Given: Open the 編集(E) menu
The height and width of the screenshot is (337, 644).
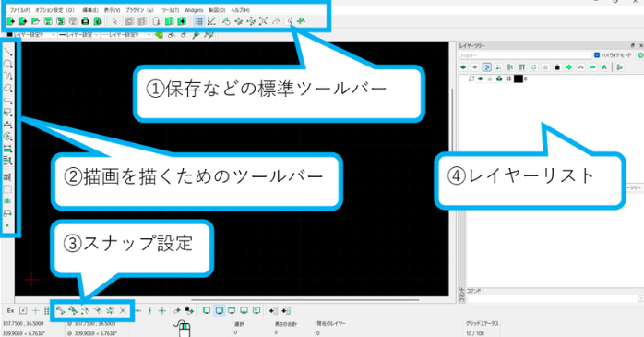Looking at the screenshot, I should click(x=90, y=10).
